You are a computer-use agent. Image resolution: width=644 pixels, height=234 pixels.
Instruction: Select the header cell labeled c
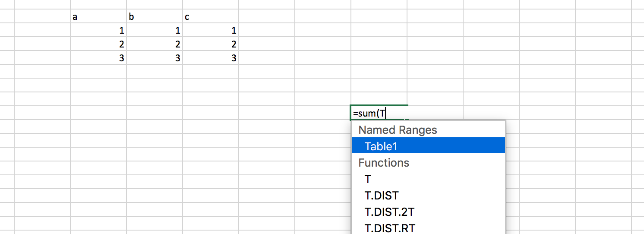pos(211,17)
